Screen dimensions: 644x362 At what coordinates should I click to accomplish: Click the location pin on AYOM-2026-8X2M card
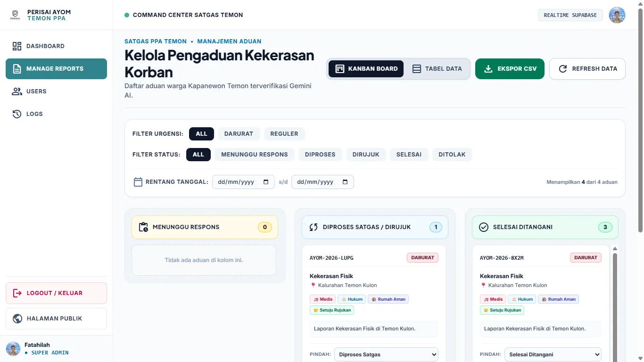point(483,286)
